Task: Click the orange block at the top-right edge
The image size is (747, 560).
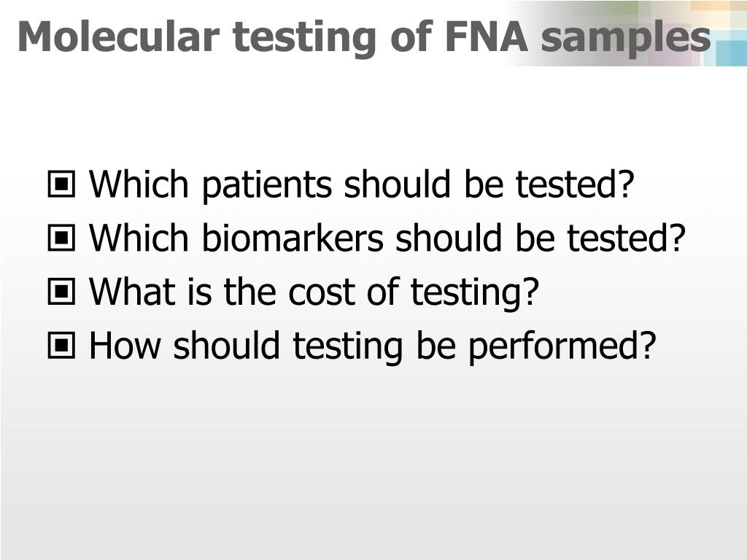Action: 719,5
